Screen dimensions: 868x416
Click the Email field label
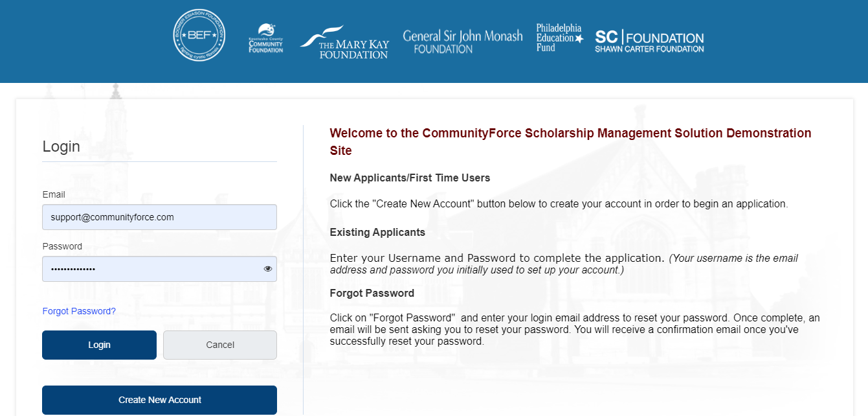(54, 194)
